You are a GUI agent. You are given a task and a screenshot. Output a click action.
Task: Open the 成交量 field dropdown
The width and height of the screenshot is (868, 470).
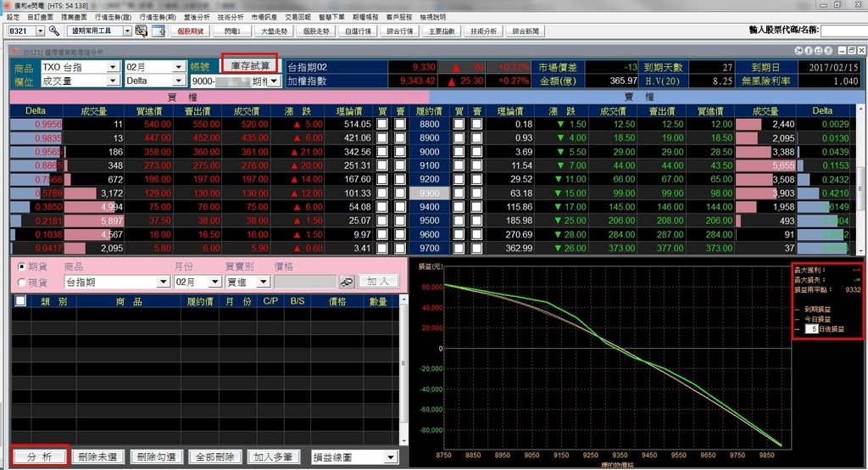click(x=113, y=81)
